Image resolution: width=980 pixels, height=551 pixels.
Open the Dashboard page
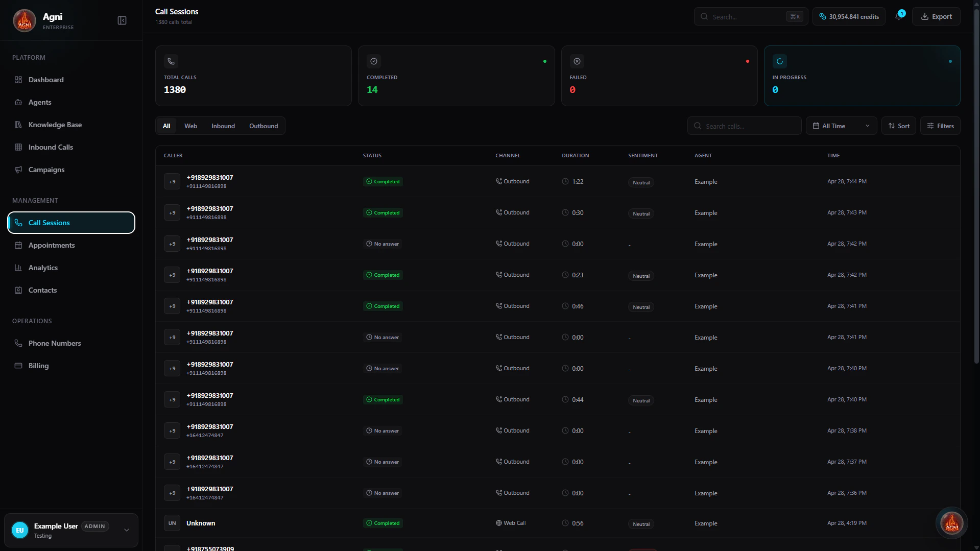tap(71, 80)
